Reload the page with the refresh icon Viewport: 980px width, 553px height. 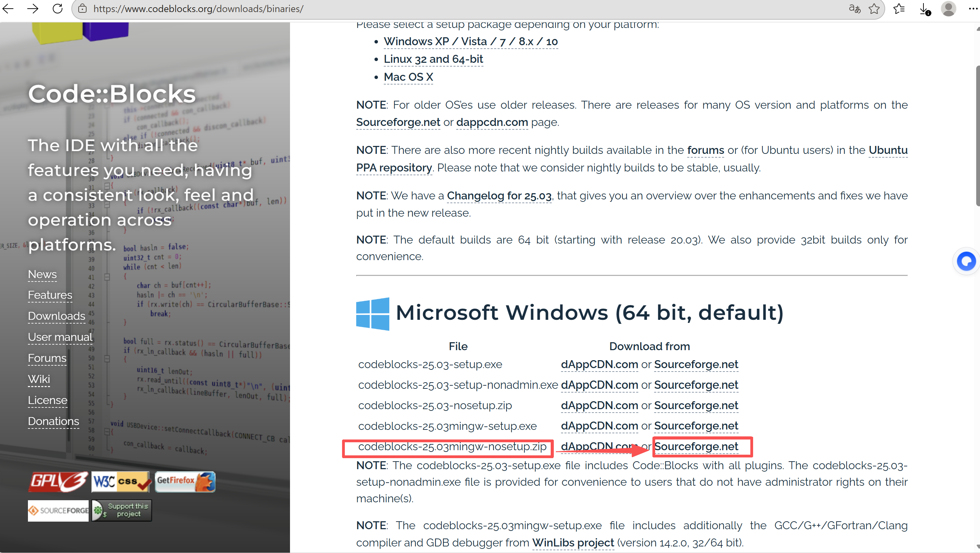click(x=58, y=8)
